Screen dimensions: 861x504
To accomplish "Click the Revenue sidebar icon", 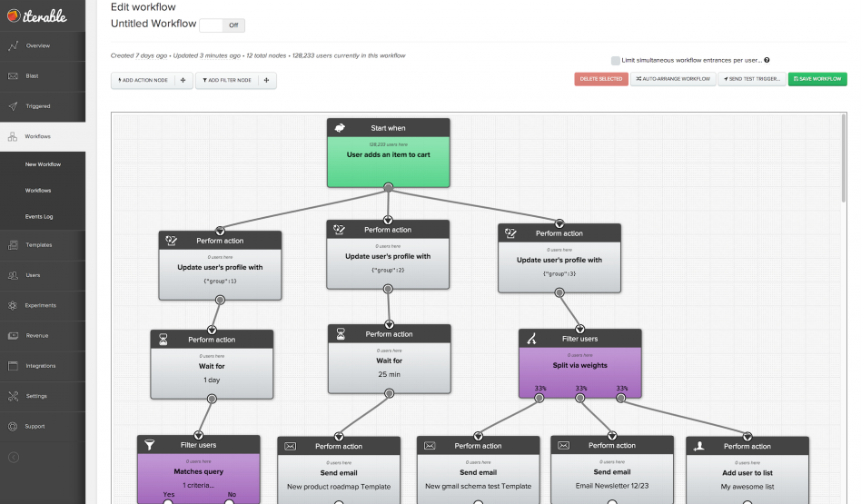I will coord(14,336).
